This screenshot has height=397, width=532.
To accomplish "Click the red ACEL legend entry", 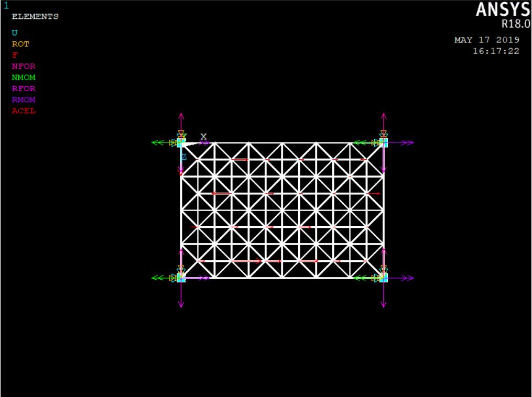I will [x=24, y=111].
